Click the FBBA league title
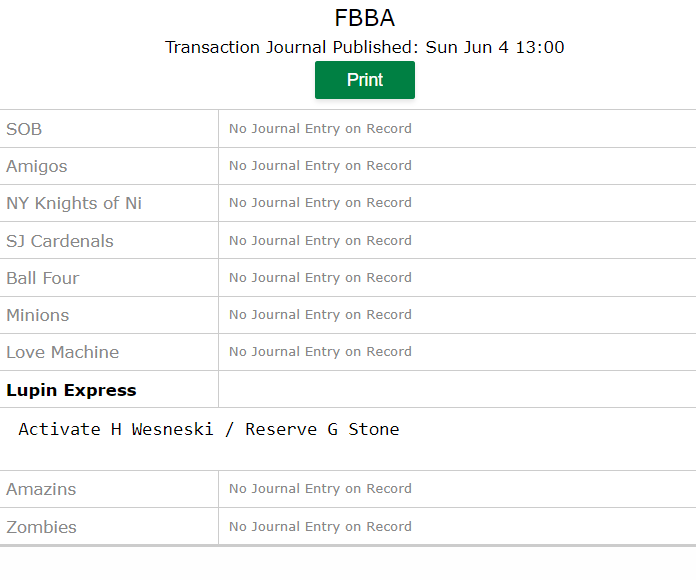 coord(365,18)
